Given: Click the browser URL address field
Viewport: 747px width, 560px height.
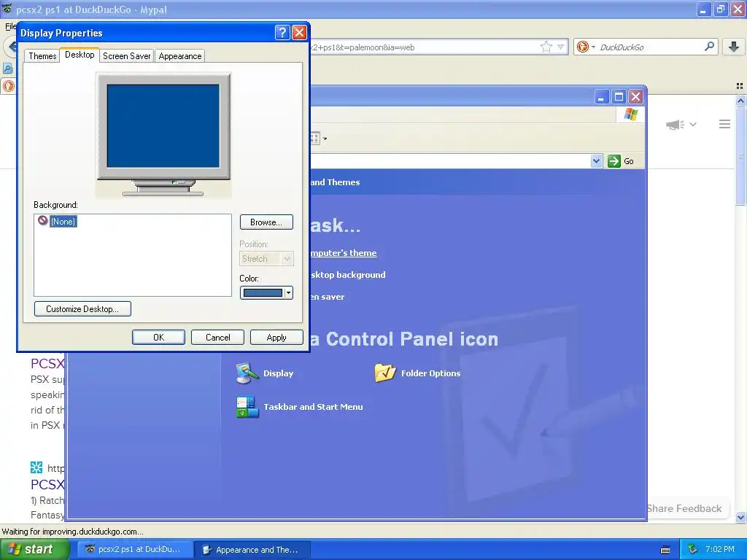Looking at the screenshot, I should (424, 47).
